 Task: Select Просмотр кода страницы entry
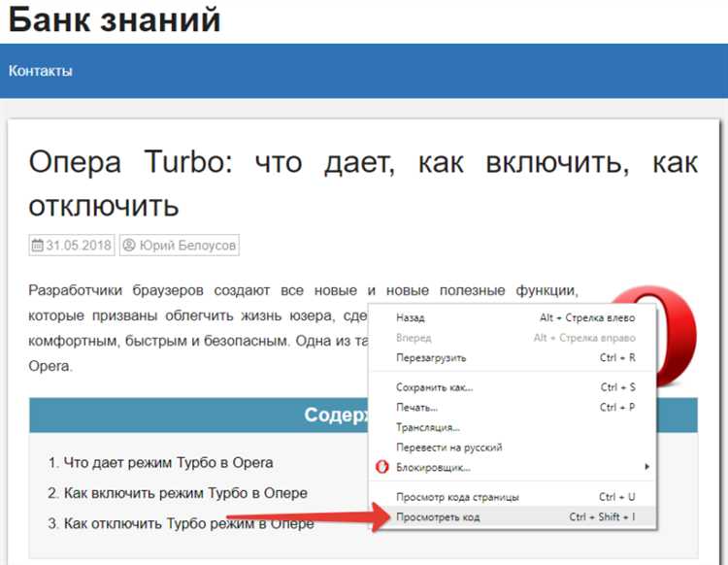pyautogui.click(x=513, y=497)
